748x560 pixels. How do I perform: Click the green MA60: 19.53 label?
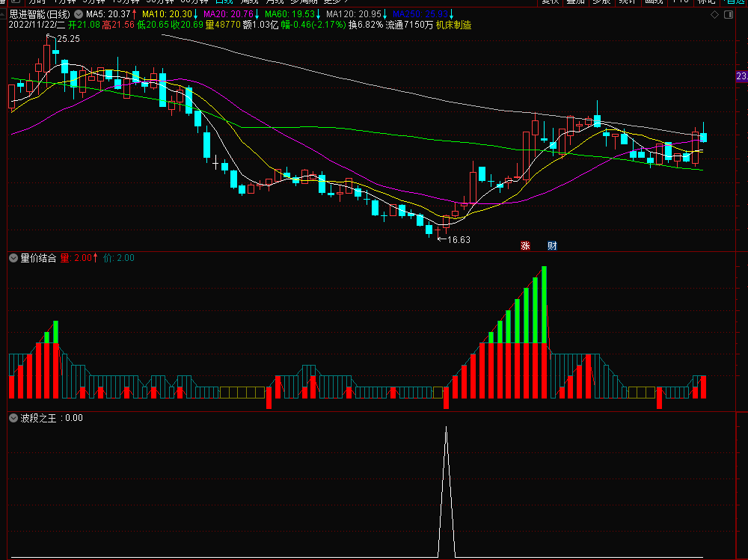point(289,14)
